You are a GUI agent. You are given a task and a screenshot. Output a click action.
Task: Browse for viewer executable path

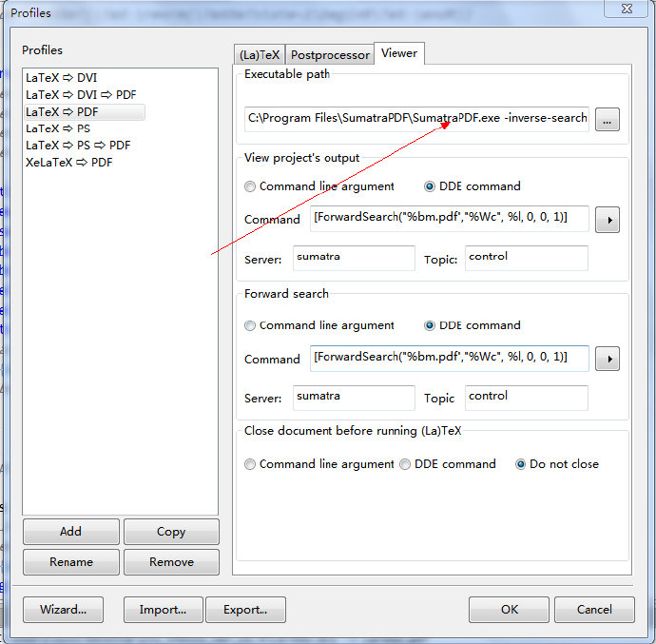pyautogui.click(x=608, y=119)
